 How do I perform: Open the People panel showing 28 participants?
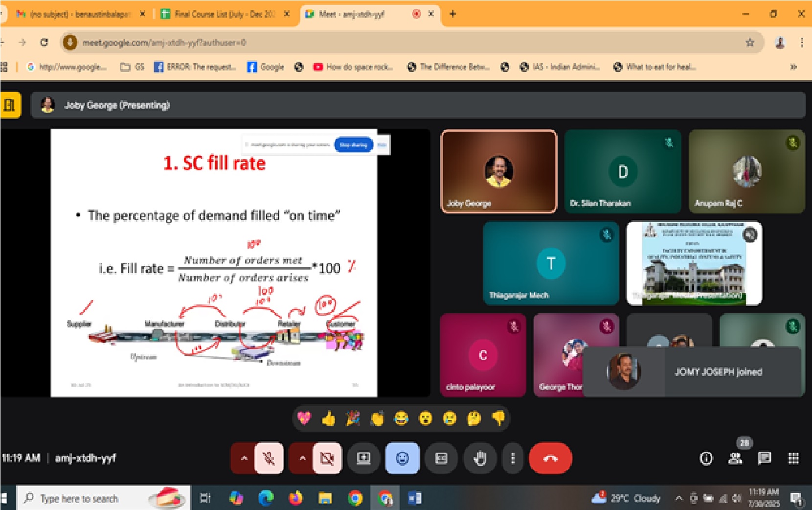pos(735,459)
